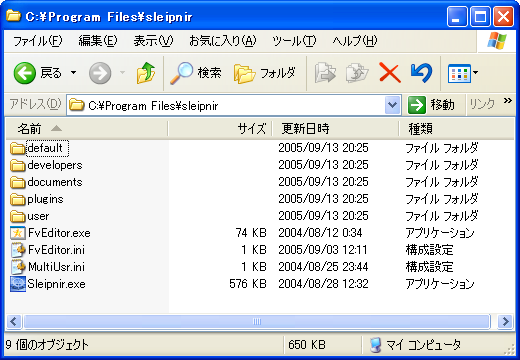Viewport: 520px width, 360px height.
Task: Click the address bar path field
Action: (x=225, y=105)
